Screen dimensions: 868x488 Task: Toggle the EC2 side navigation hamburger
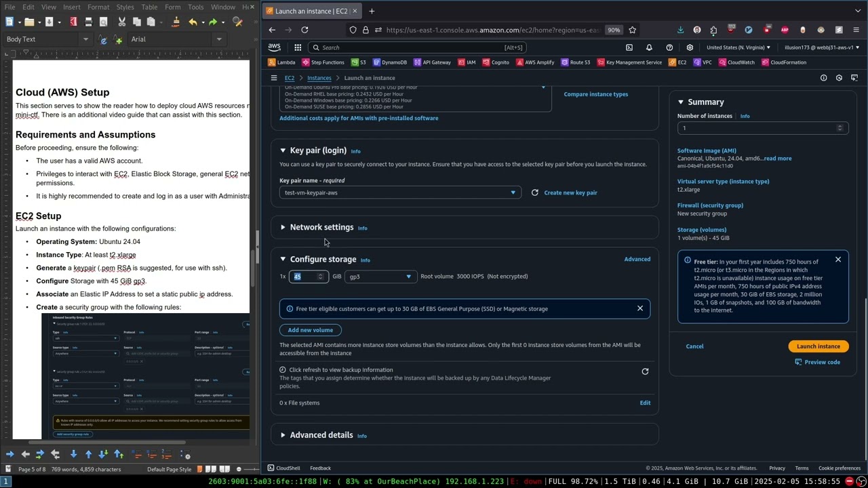(x=274, y=78)
